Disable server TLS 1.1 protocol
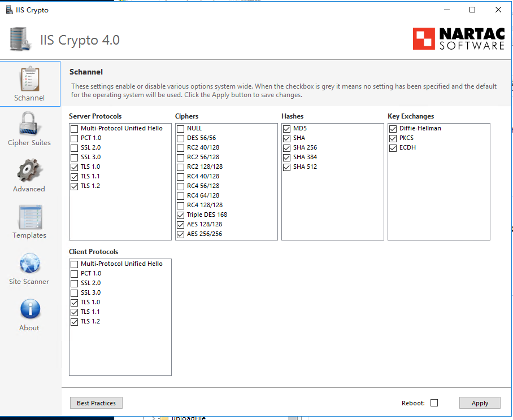Viewport: 513px width, 420px height. (x=74, y=177)
